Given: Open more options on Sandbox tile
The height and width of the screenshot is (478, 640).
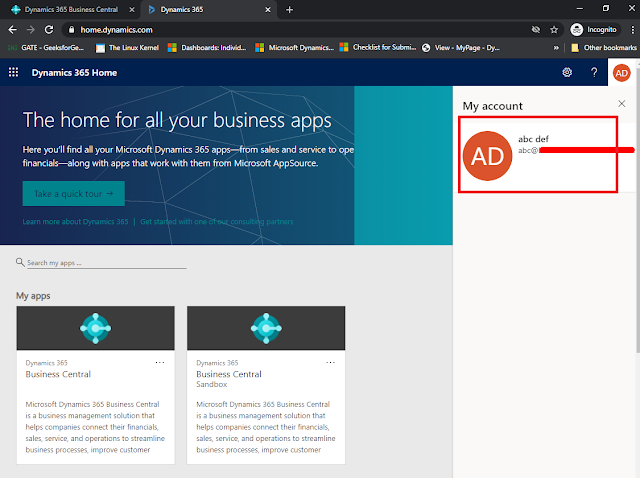Looking at the screenshot, I should tap(330, 362).
